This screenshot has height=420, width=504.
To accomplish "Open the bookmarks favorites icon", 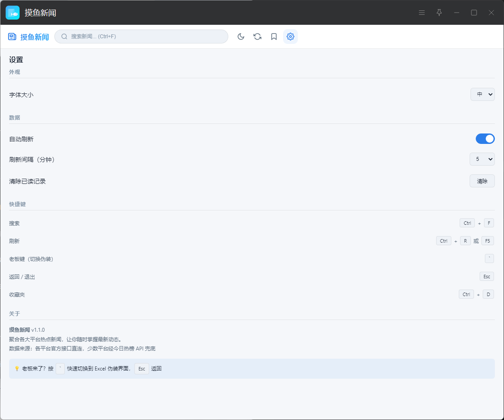I will point(274,37).
